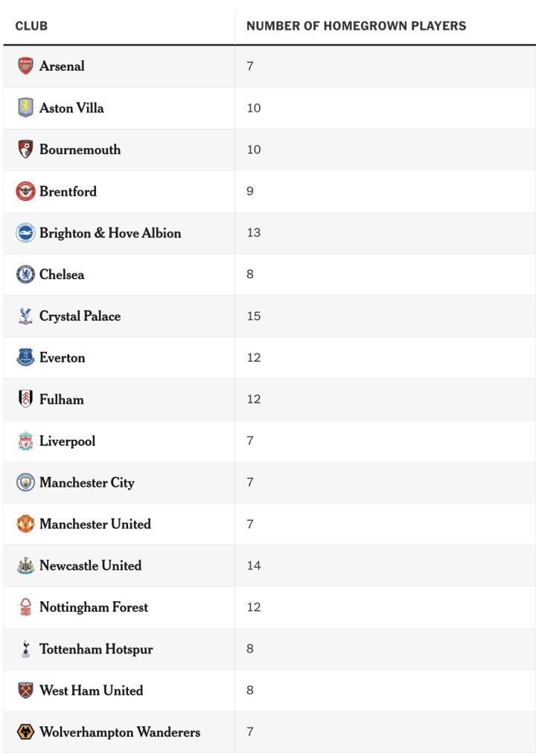Image resolution: width=536 pixels, height=756 pixels.
Task: Click the Newcastle United club name
Action: pos(90,566)
